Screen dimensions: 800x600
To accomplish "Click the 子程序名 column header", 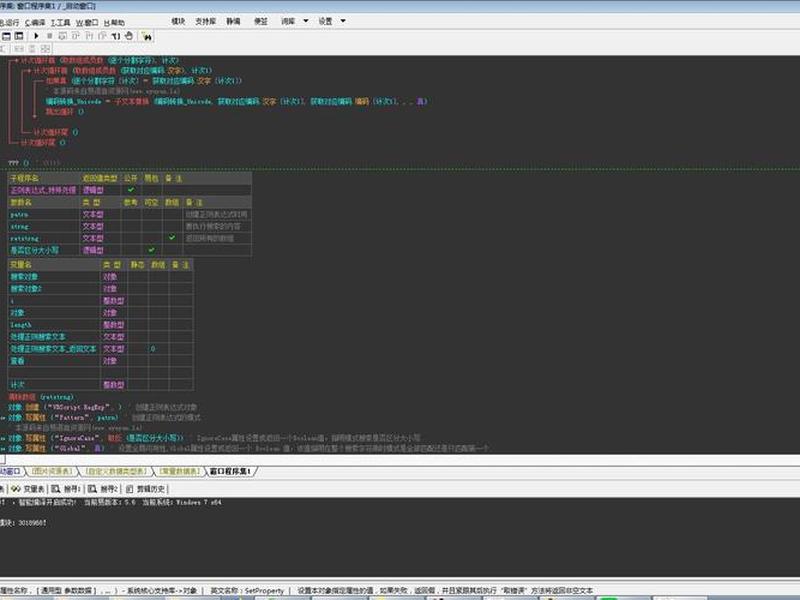I will 44,178.
